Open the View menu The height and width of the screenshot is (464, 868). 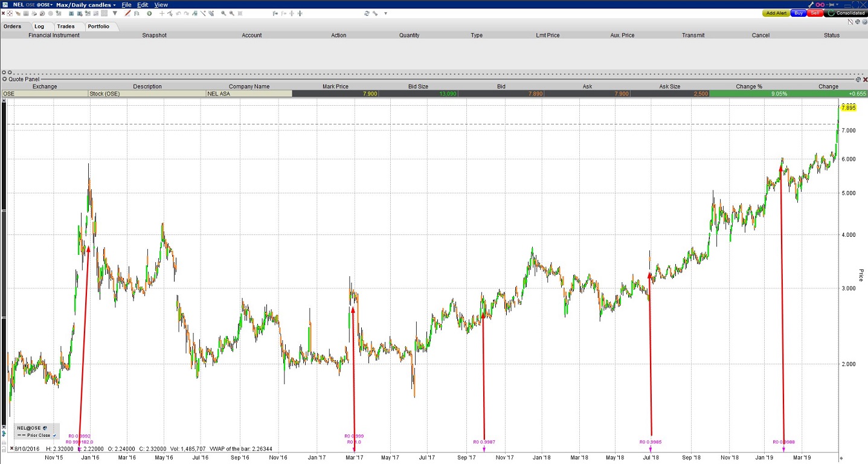click(161, 4)
